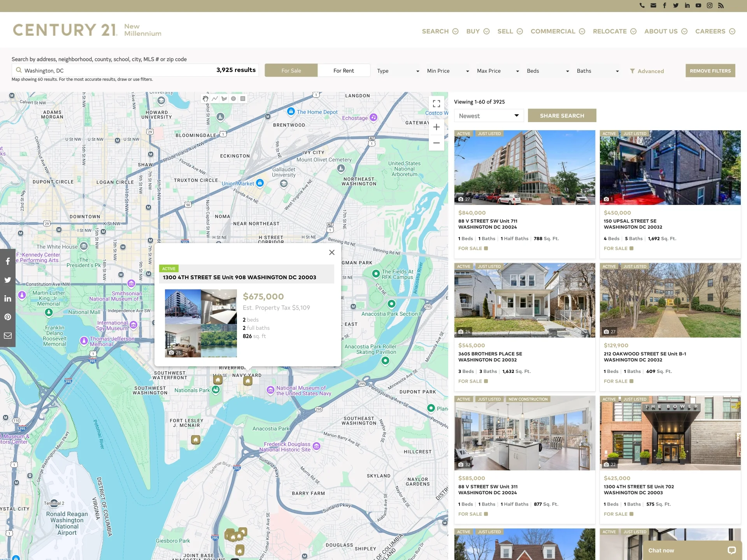This screenshot has width=747, height=560.
Task: Select the For Rent toggle
Action: [344, 70]
